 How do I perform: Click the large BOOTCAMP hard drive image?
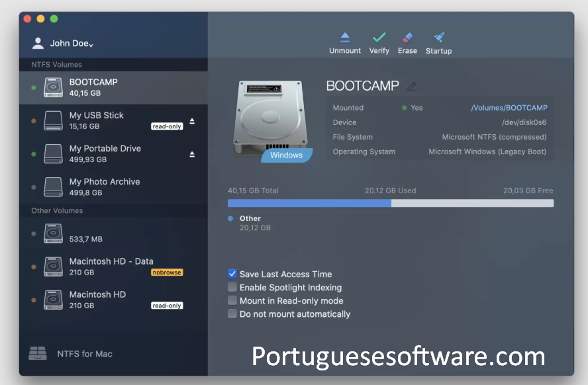pyautogui.click(x=270, y=118)
